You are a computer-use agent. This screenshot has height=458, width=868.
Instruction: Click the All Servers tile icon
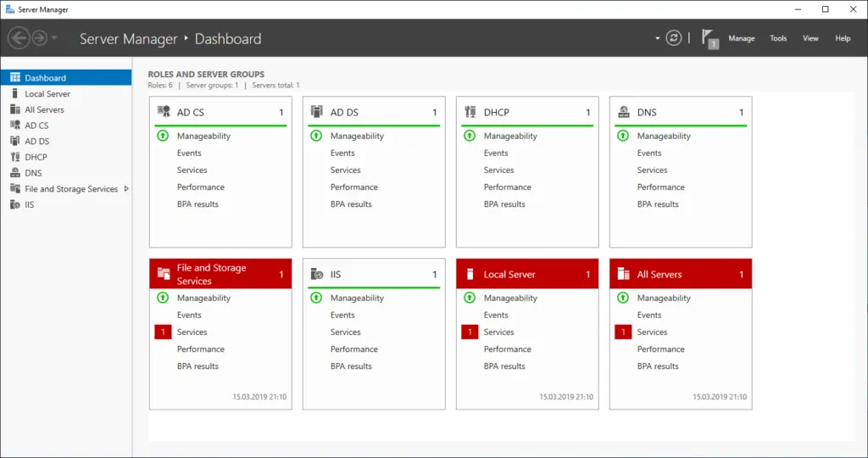coord(624,274)
